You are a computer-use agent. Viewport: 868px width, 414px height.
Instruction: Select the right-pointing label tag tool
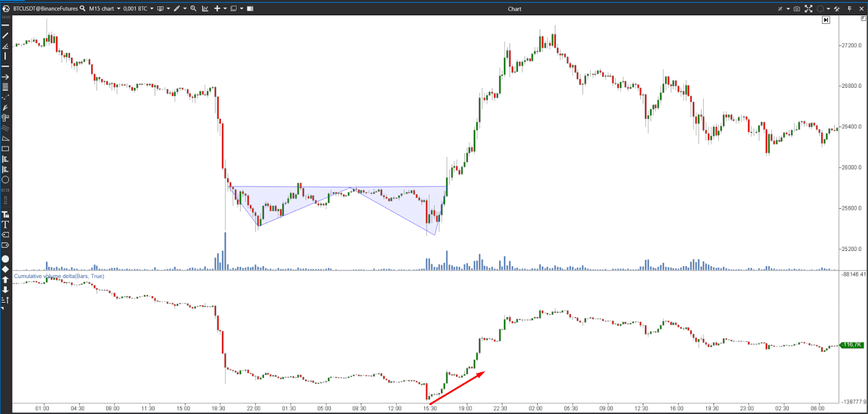5,245
